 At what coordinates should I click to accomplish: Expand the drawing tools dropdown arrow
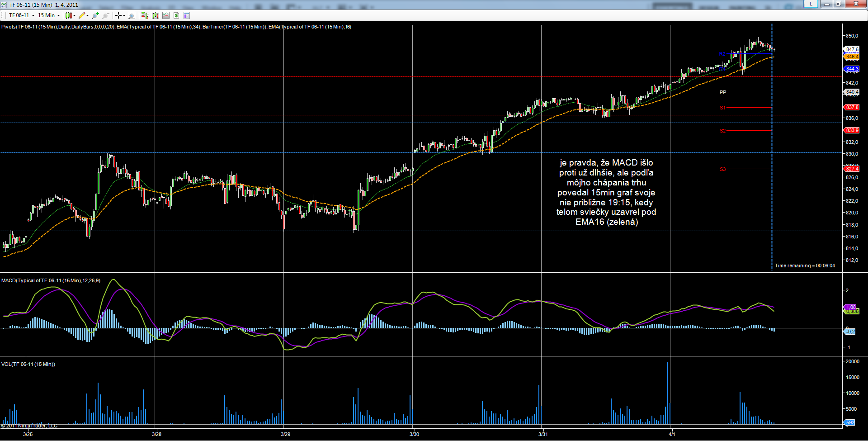pyautogui.click(x=88, y=15)
